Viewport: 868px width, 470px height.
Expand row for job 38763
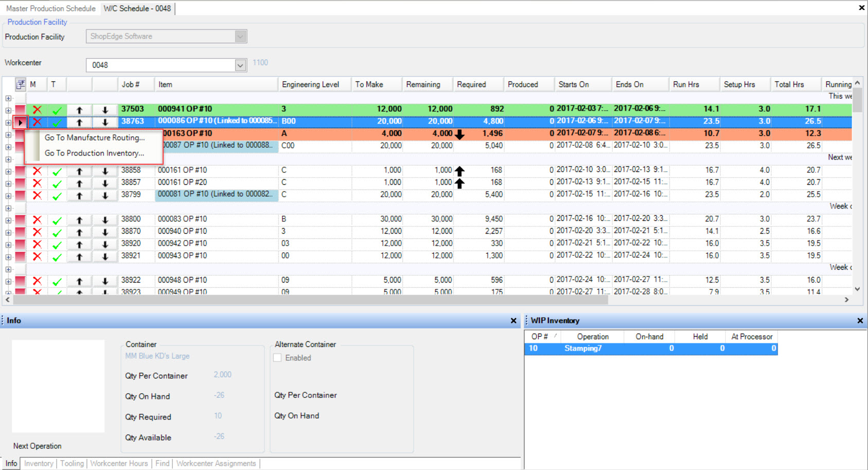click(8, 123)
